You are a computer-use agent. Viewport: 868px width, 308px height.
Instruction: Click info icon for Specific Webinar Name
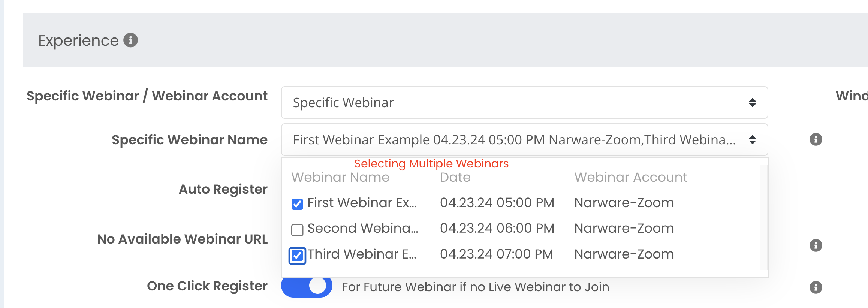tap(816, 139)
